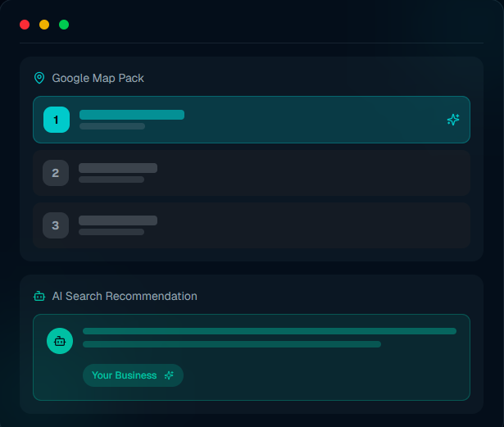
Task: Click the round robot avatar in the recommendation card
Action: coord(60,341)
